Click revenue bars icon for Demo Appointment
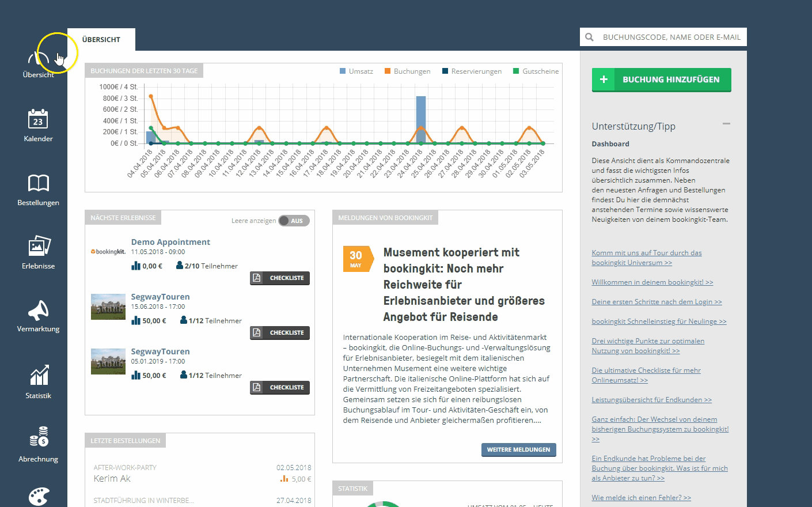 tap(136, 266)
